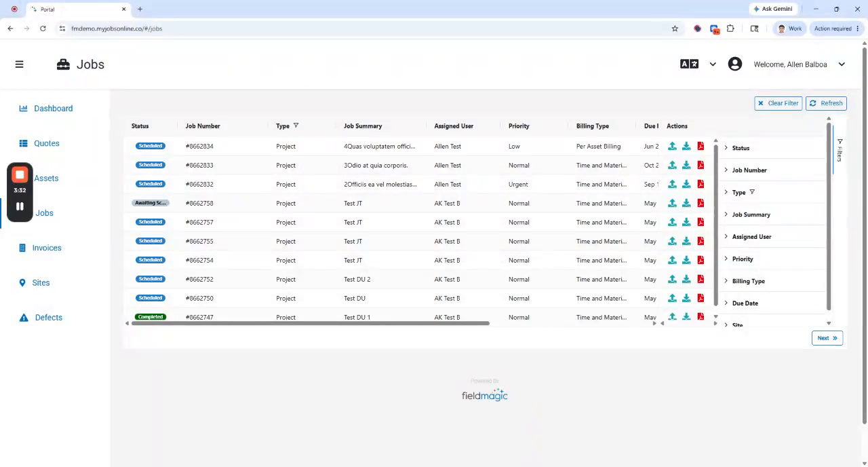Reload the browser page
Screen dimensions: 868x467
43,29
